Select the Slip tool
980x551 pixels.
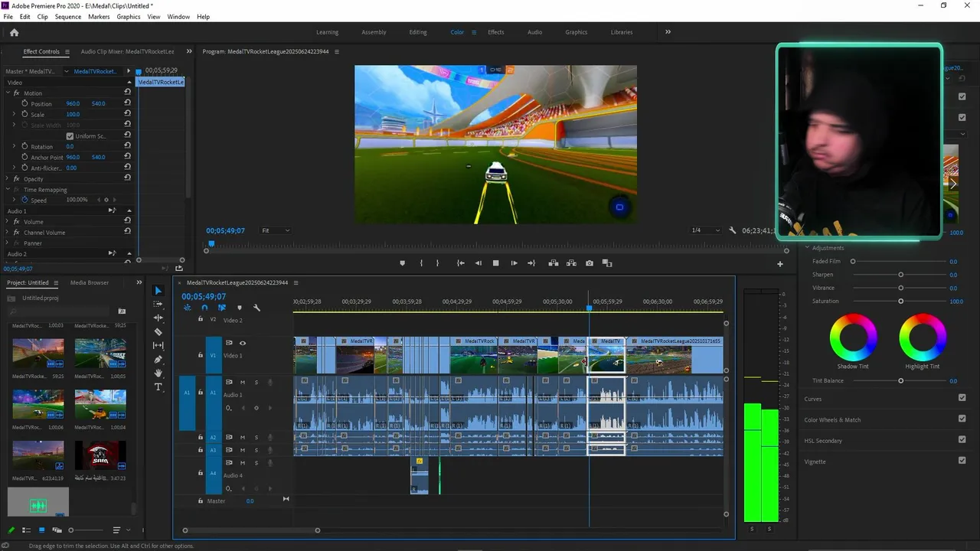pyautogui.click(x=158, y=346)
